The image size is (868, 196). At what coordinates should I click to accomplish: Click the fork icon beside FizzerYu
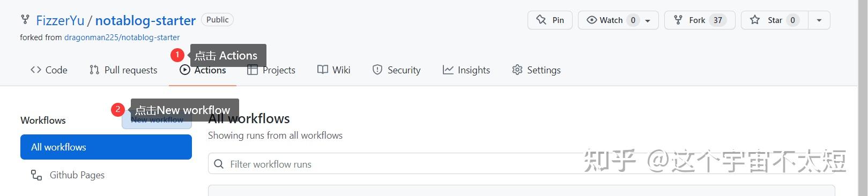pyautogui.click(x=25, y=20)
